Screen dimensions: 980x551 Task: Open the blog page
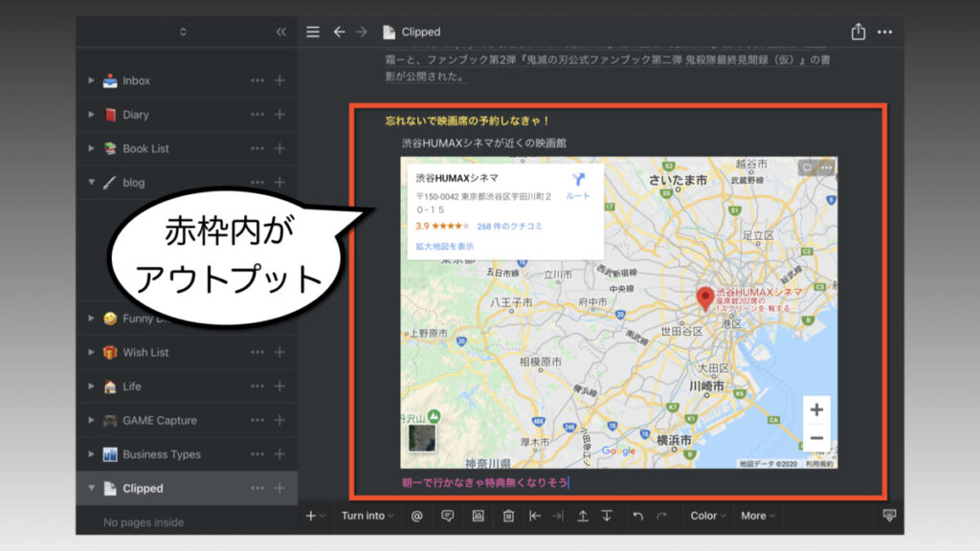[133, 183]
